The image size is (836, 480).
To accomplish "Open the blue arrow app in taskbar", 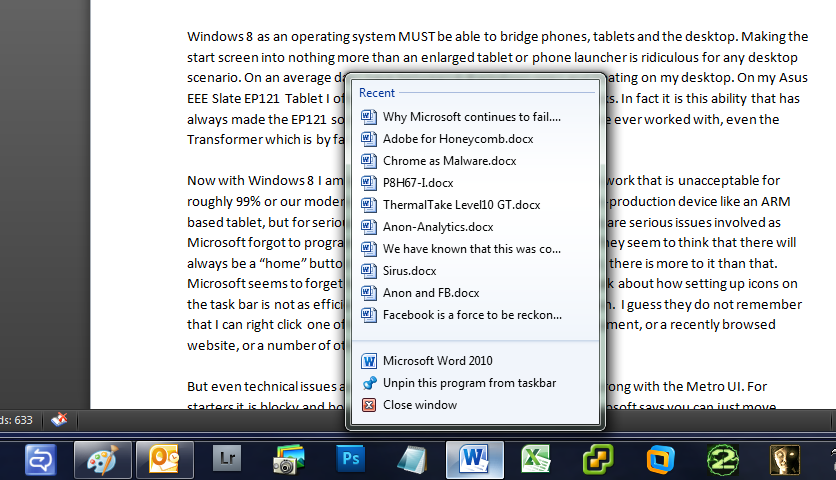I will pos(40,460).
